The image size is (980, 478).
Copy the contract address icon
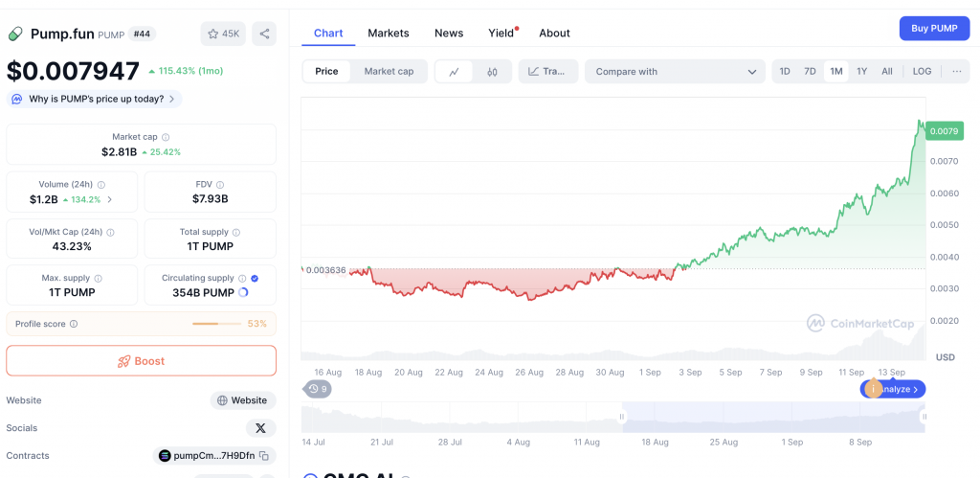pos(264,456)
